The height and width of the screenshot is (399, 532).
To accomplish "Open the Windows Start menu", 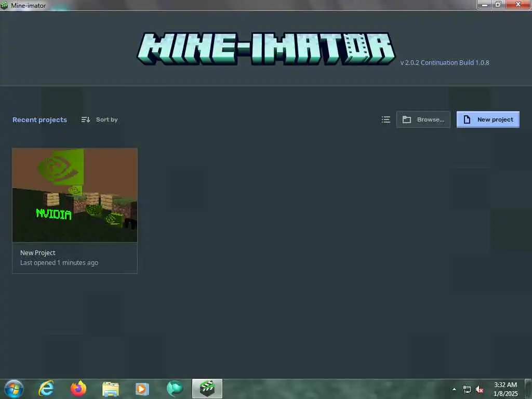I will 14,389.
